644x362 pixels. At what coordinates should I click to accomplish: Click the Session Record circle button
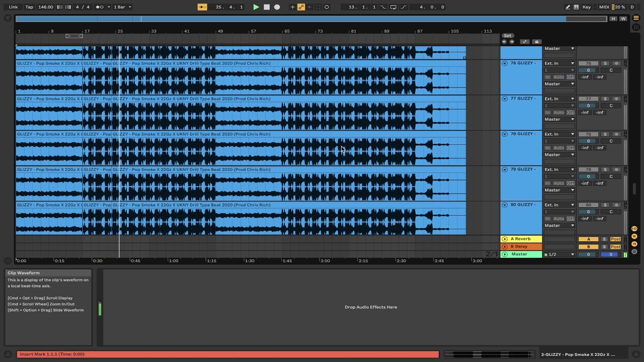(327, 7)
